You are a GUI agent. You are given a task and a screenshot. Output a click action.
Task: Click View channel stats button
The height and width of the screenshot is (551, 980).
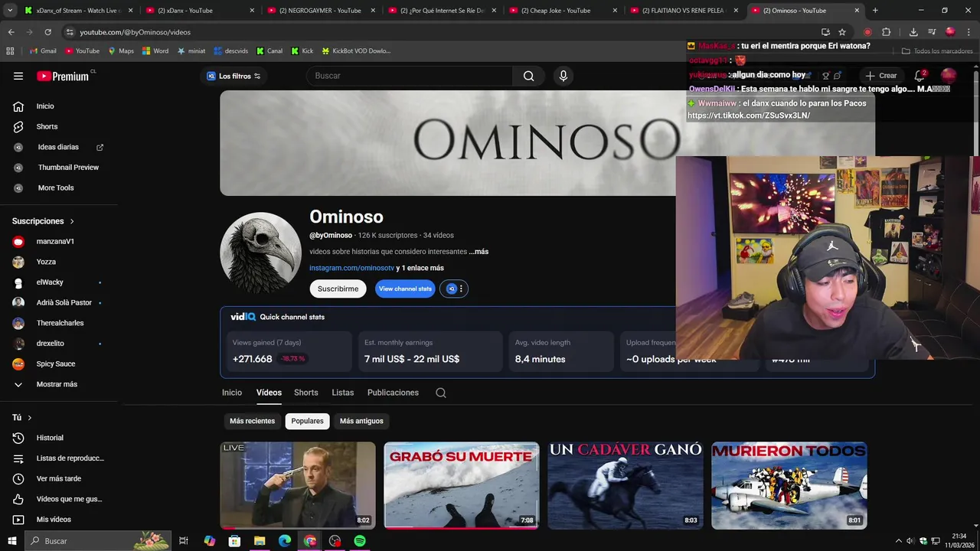tap(405, 289)
